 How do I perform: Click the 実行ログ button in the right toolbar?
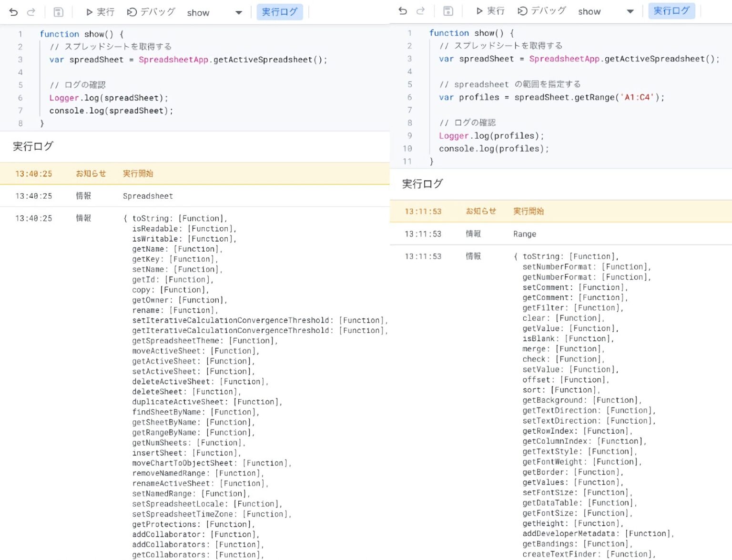[x=672, y=11]
